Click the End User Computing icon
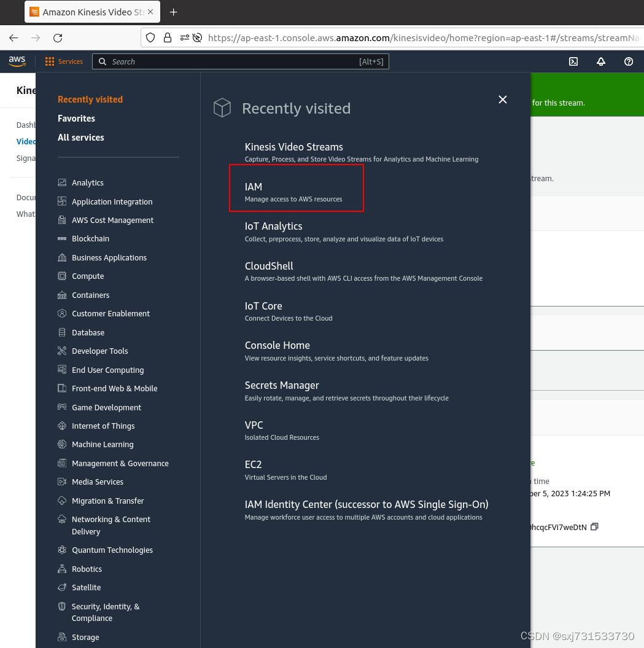The width and height of the screenshot is (644, 648). [x=62, y=370]
